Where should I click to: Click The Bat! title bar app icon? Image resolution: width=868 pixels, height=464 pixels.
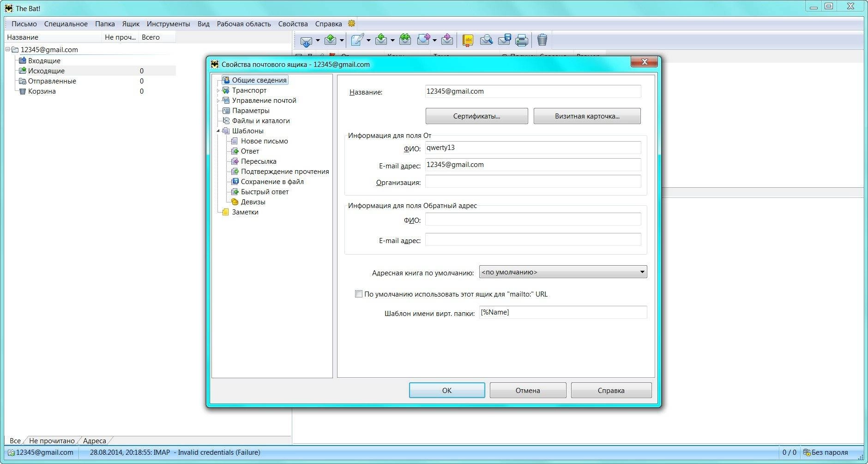click(x=9, y=8)
